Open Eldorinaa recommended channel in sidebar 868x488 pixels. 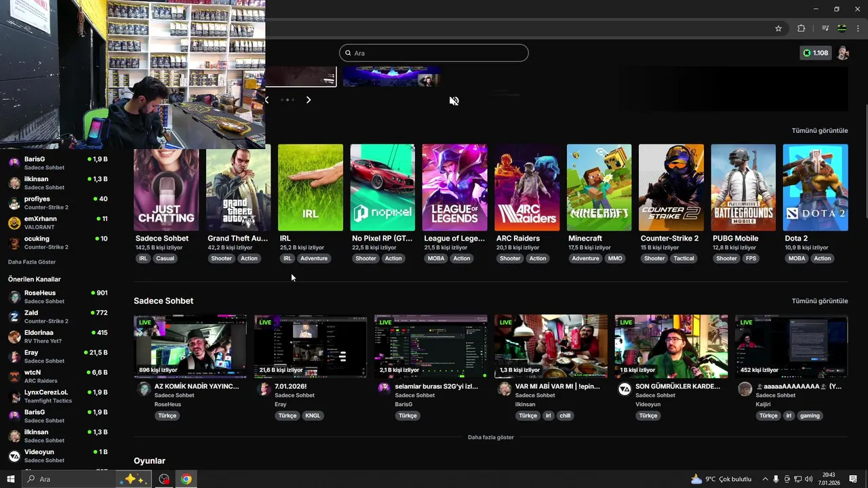(x=58, y=337)
